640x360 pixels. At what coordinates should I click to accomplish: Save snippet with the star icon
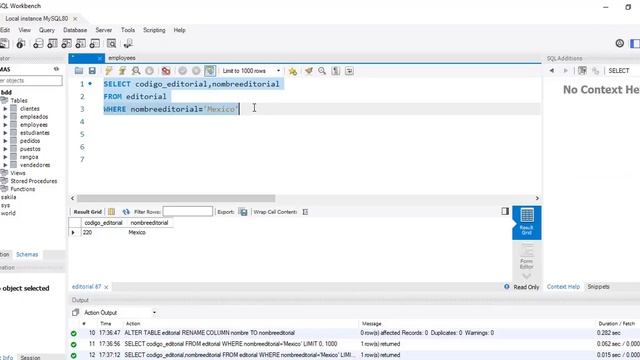click(293, 71)
